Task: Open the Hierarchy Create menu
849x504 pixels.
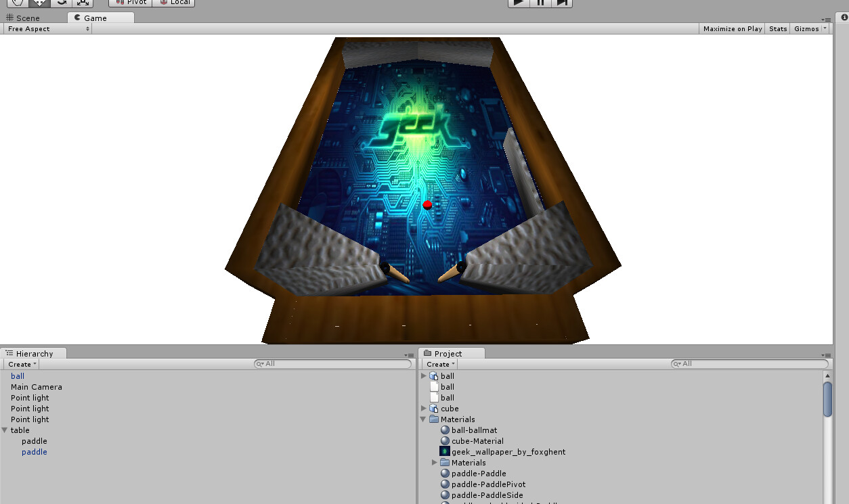Action: tap(21, 364)
